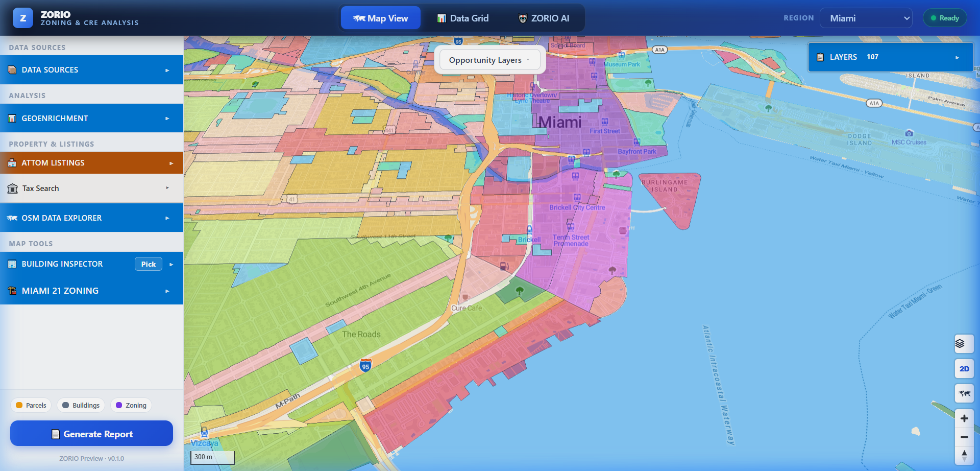Toggle the Parcels layer chip

[x=31, y=405]
